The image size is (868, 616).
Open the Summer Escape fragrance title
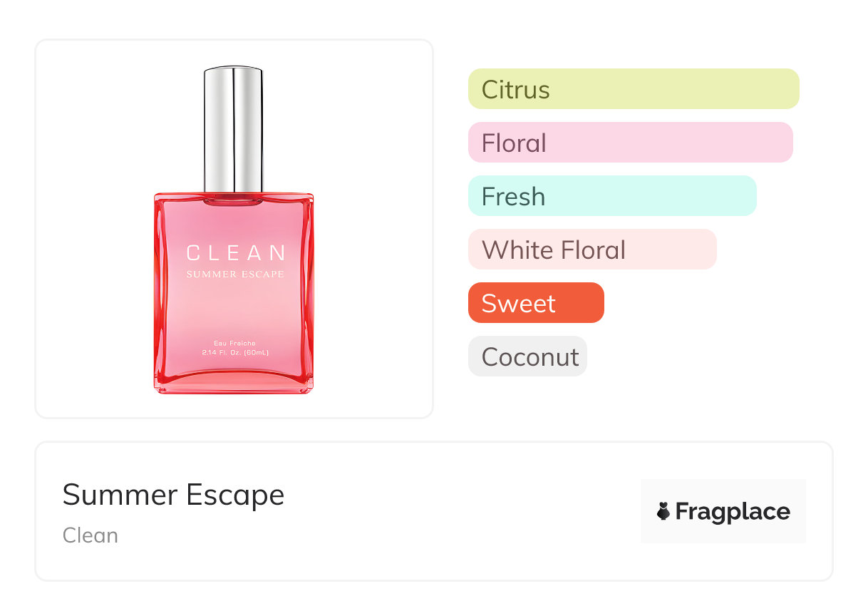(173, 494)
